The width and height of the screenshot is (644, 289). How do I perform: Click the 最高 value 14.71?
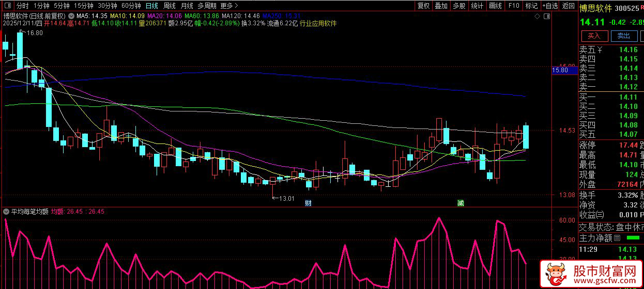(628, 155)
